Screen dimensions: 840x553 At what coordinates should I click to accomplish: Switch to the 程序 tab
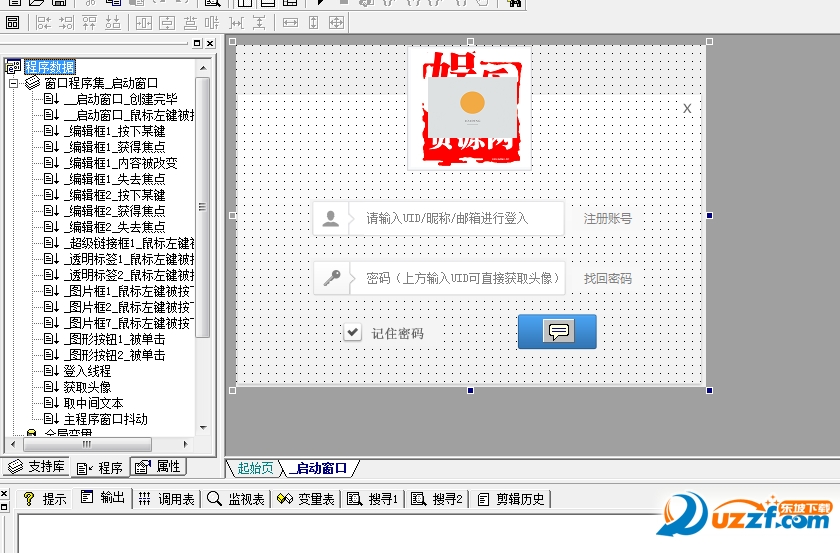click(100, 468)
